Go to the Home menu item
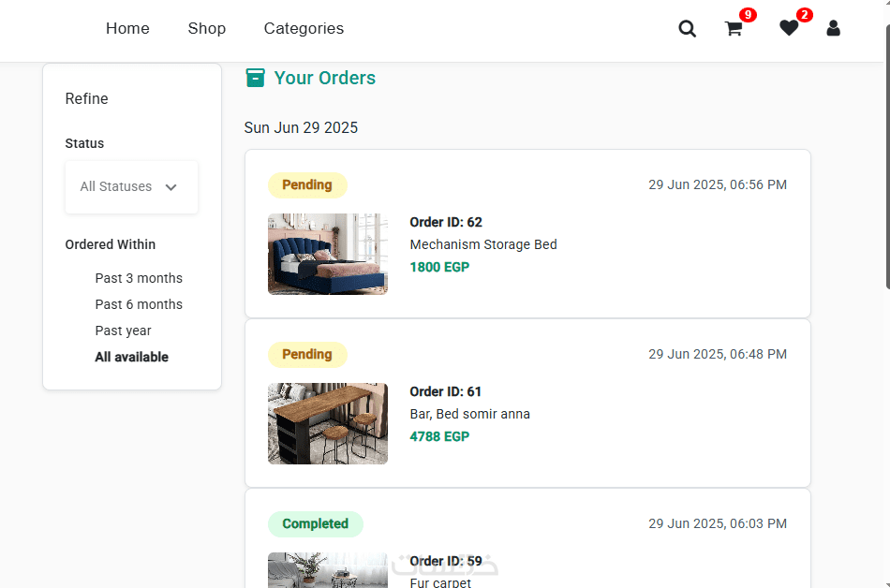The image size is (890, 588). (127, 29)
